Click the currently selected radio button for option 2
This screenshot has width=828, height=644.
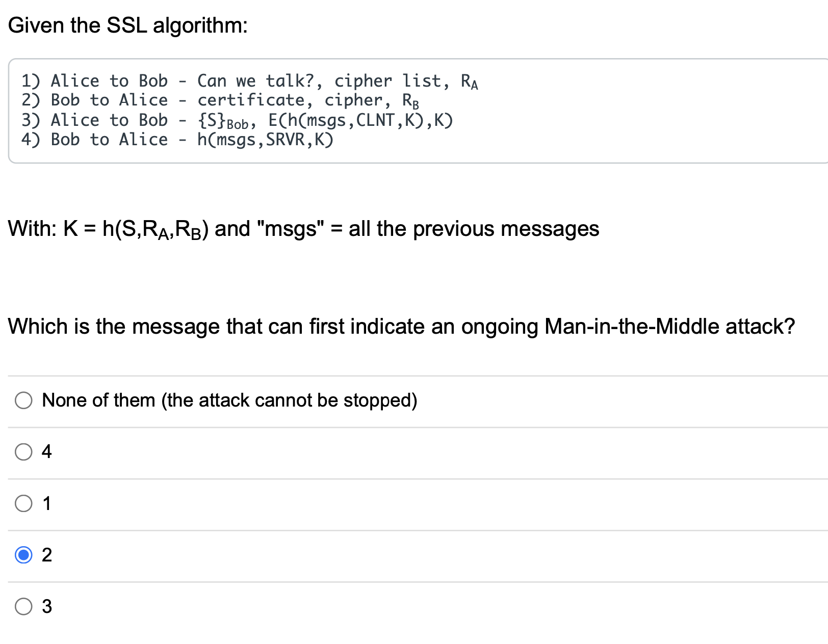pos(22,556)
